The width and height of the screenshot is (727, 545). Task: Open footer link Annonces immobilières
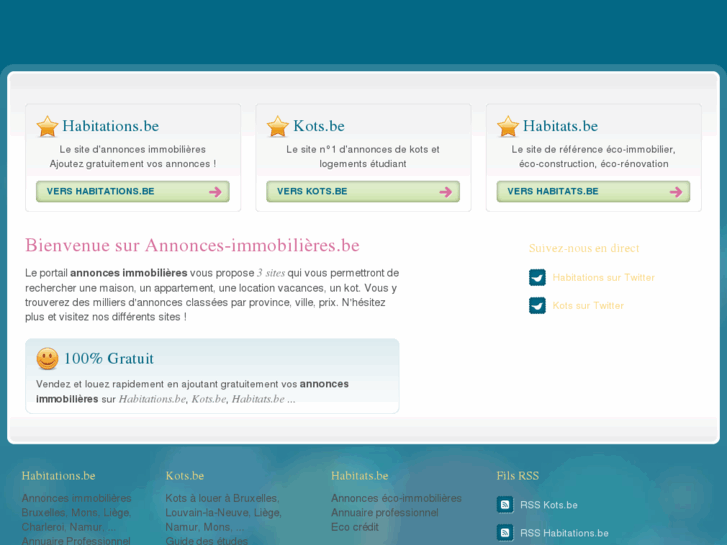click(x=77, y=498)
